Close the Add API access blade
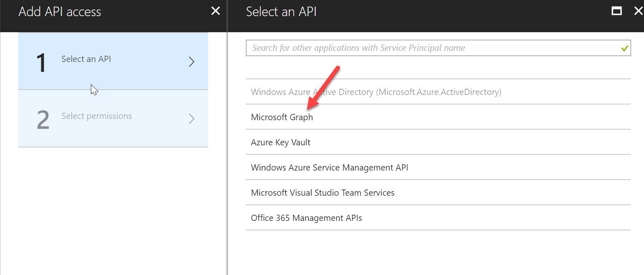This screenshot has width=644, height=275. [x=215, y=11]
